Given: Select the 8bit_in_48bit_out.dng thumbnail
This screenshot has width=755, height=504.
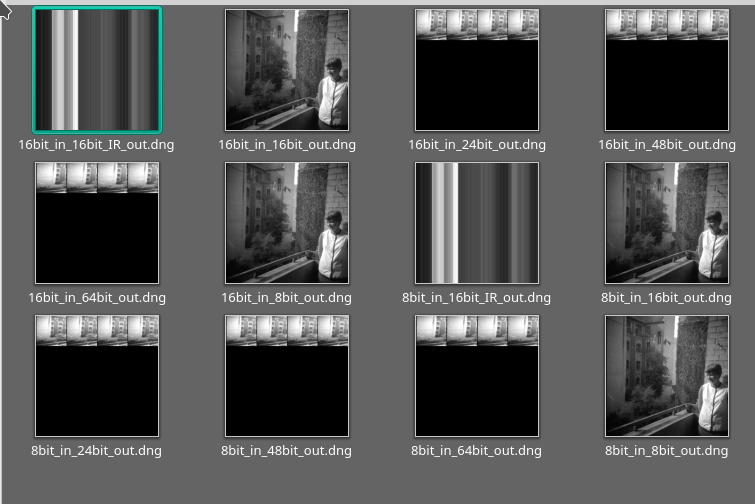Looking at the screenshot, I should click(x=287, y=376).
